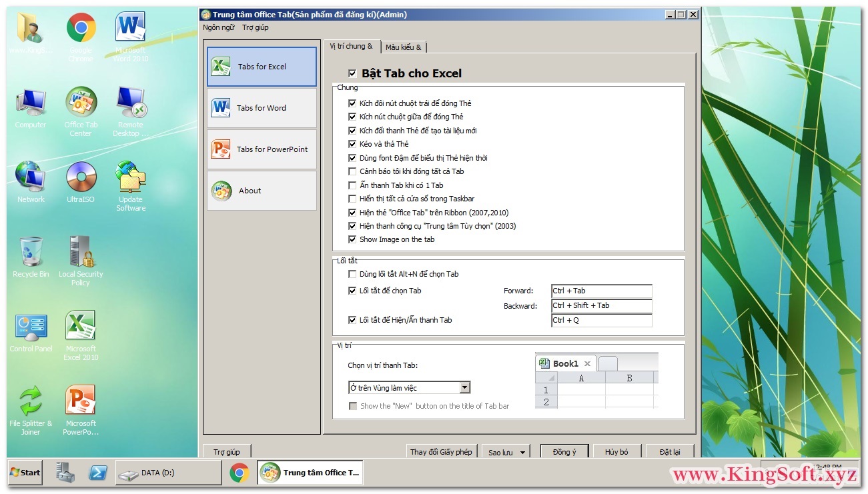Select the Network desktop icon

pos(31,182)
